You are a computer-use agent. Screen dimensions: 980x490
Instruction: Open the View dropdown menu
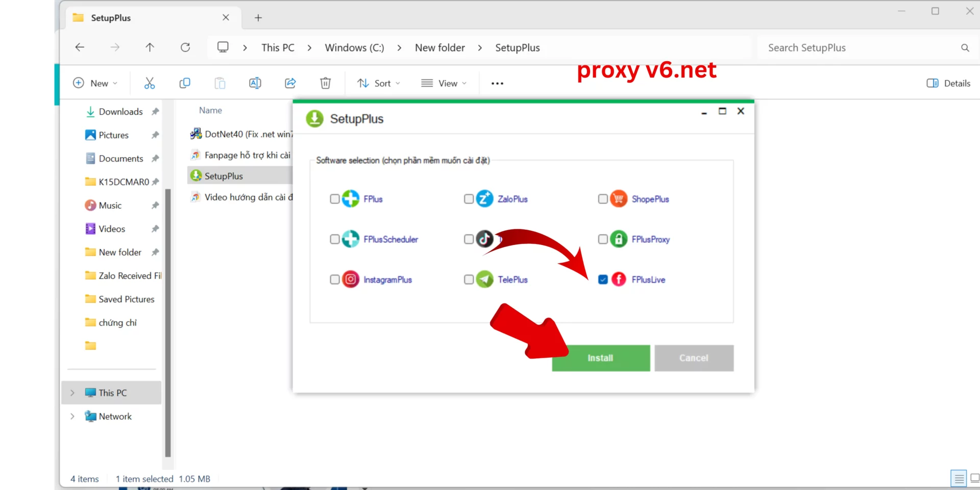pos(444,83)
